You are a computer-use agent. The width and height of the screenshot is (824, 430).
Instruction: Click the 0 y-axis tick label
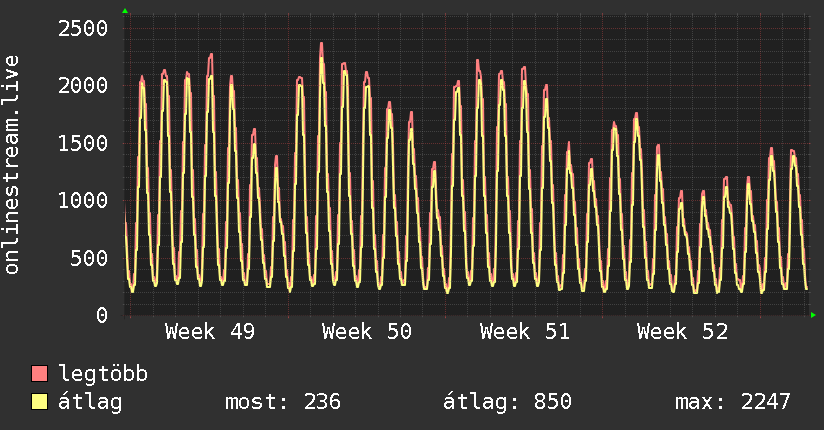(100, 315)
